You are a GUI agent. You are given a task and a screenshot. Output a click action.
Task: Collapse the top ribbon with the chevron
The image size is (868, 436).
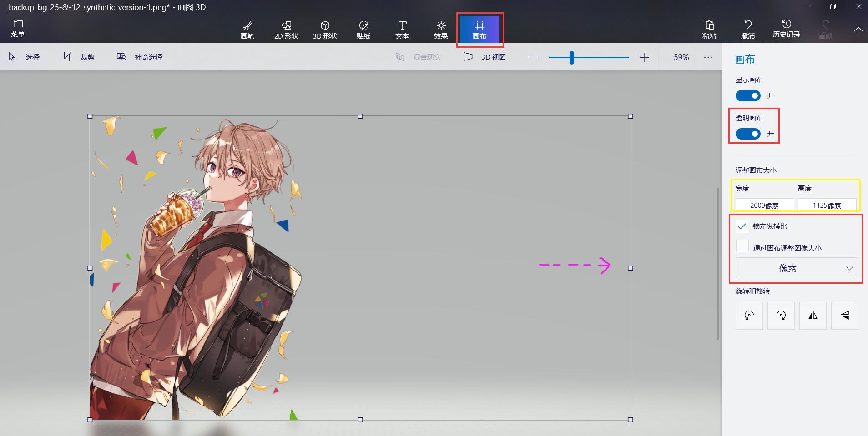click(858, 29)
